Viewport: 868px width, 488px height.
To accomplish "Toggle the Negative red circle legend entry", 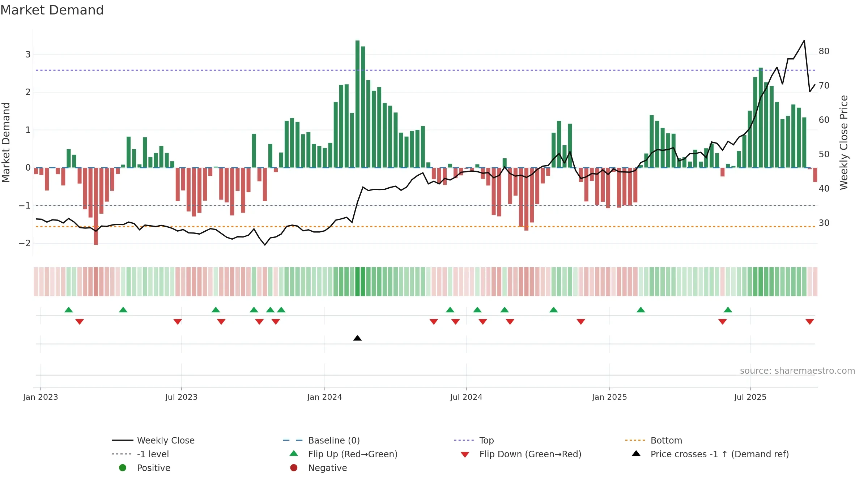I will tap(318, 468).
